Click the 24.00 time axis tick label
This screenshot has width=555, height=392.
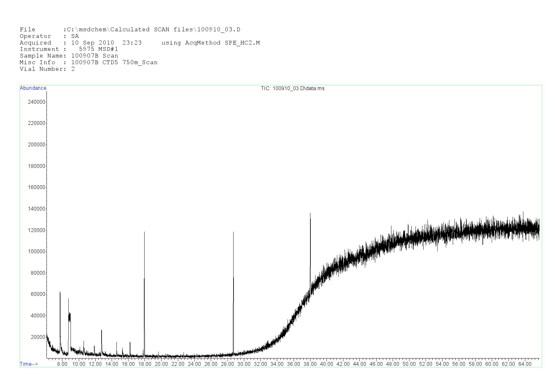[194, 364]
